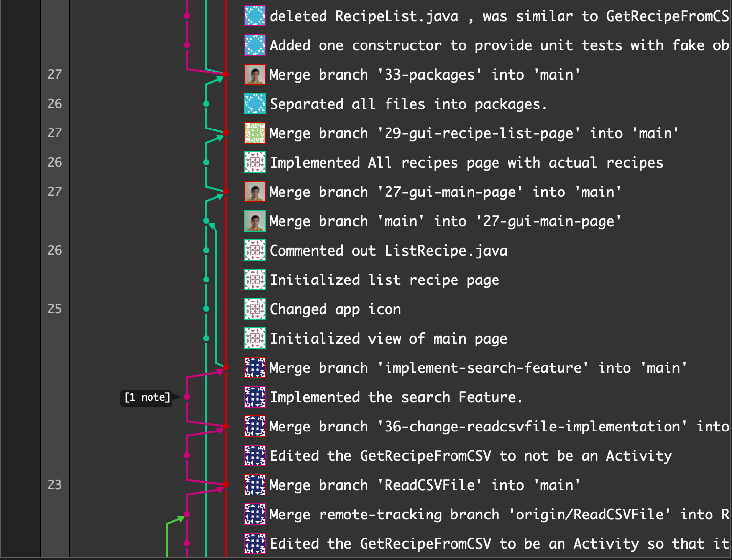
Task: Select 'Edited the GetRecipeFromCSV to be an Activity'
Action: click(500, 544)
